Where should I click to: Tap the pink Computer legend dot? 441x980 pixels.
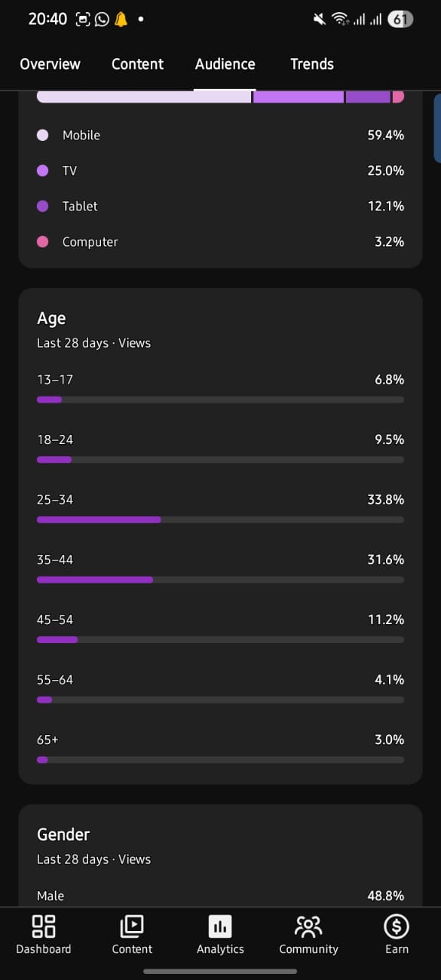coord(43,241)
